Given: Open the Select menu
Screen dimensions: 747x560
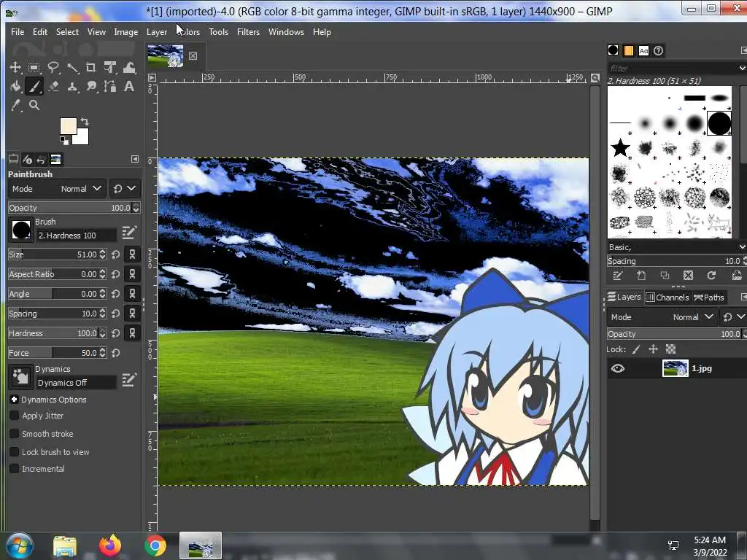Looking at the screenshot, I should click(67, 32).
